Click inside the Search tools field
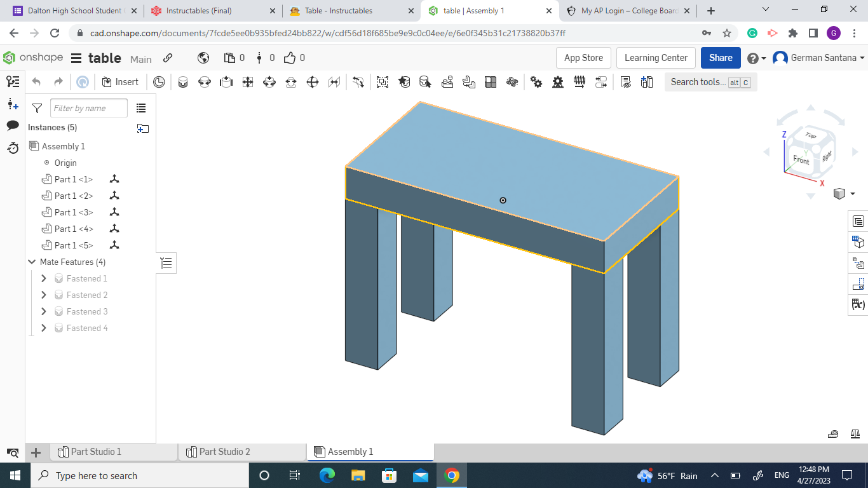Image resolution: width=868 pixels, height=488 pixels. [x=699, y=81]
